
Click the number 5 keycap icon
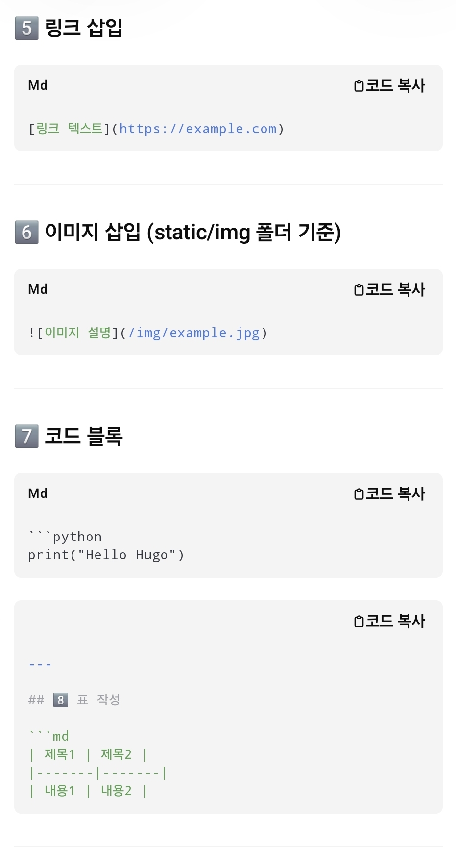[27, 28]
